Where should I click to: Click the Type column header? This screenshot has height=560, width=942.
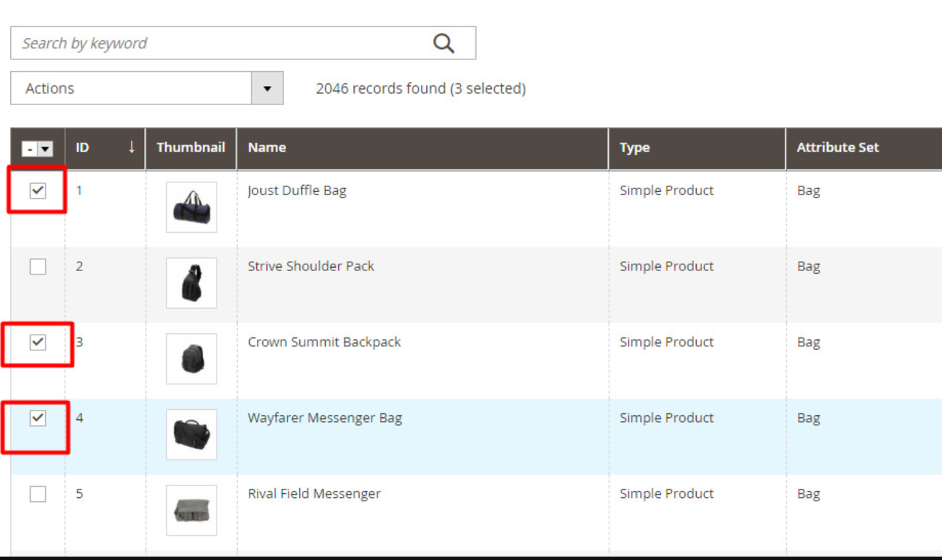pyautogui.click(x=635, y=148)
